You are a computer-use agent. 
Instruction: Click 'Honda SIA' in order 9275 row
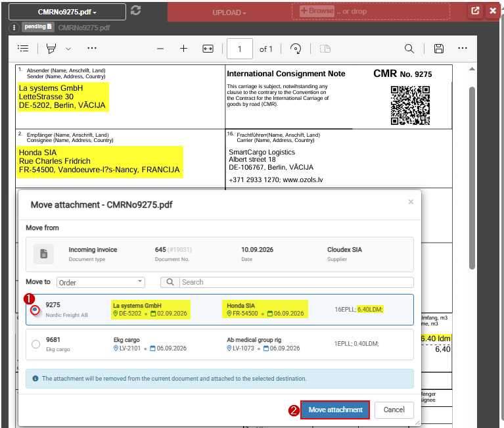241,306
